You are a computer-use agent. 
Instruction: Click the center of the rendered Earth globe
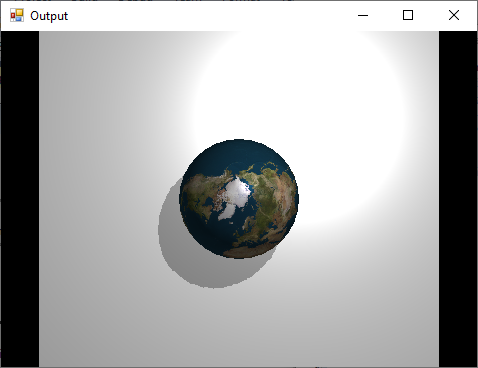tap(239, 199)
